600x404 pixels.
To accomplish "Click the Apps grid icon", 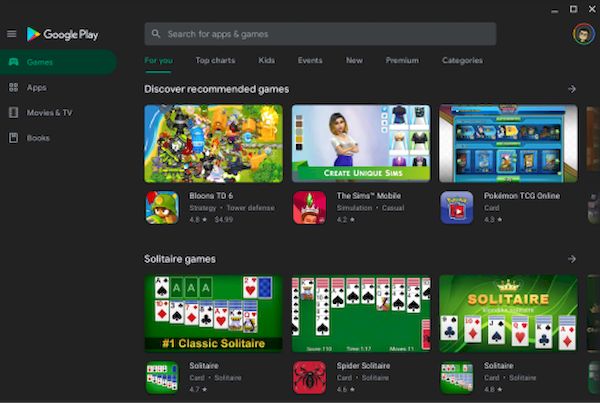I will (x=13, y=87).
